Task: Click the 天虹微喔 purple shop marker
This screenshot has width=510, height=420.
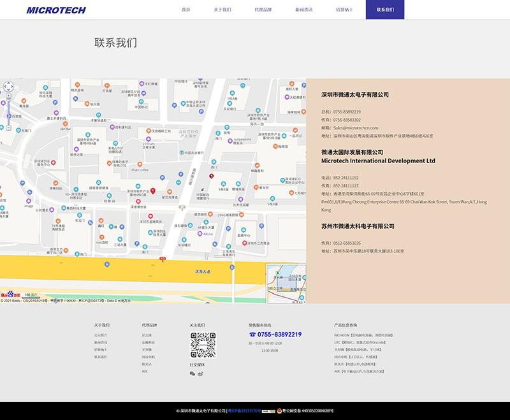Action: (x=142, y=83)
